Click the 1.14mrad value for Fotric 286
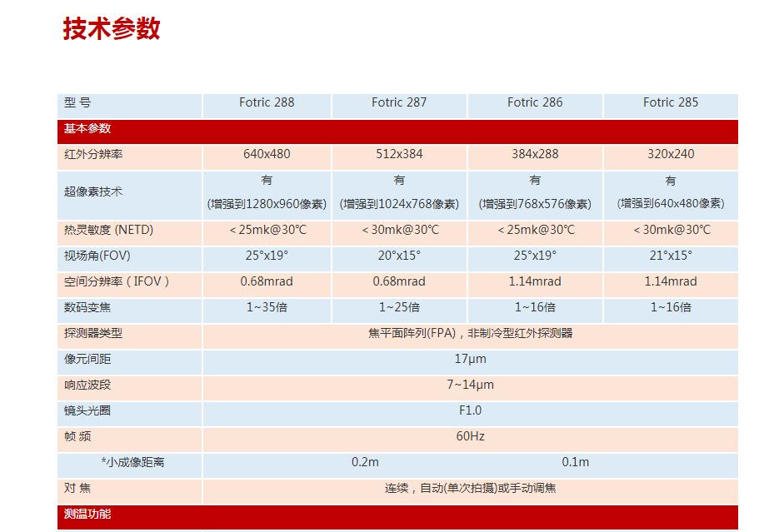 [x=535, y=281]
